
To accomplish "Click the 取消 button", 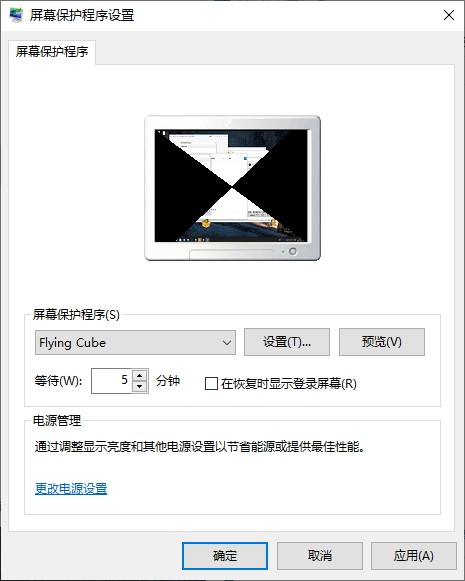I will click(320, 555).
